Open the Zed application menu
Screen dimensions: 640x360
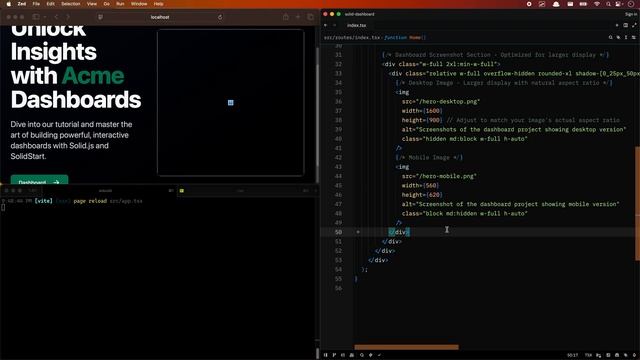point(22,4)
